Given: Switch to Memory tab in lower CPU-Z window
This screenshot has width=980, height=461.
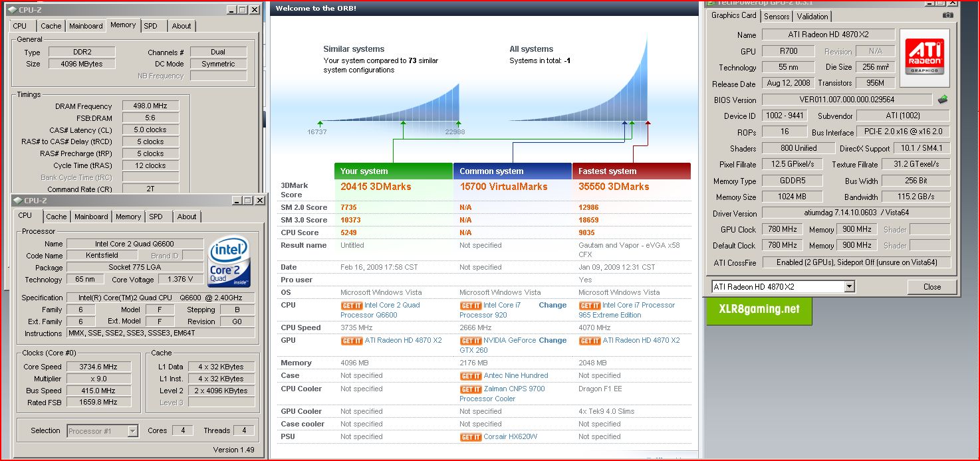Looking at the screenshot, I should (x=128, y=217).
